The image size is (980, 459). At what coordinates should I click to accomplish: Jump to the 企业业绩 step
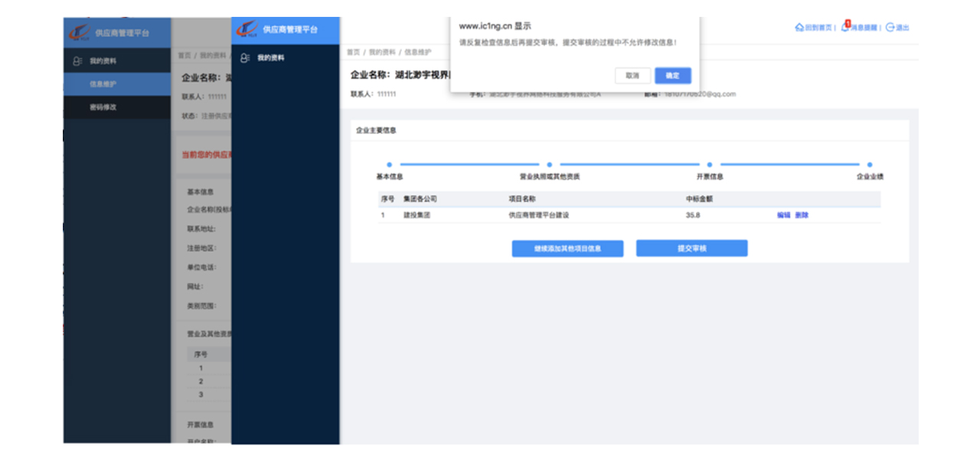click(x=870, y=177)
